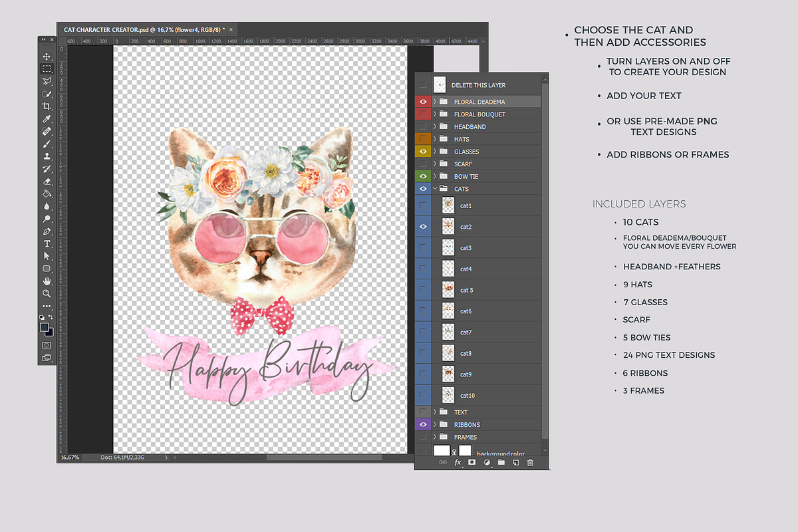Click the Hand tool
The image size is (798, 532).
47,281
